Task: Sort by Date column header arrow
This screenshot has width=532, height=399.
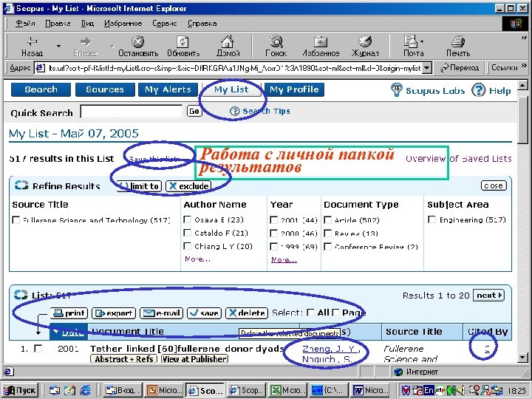Action: click(55, 332)
